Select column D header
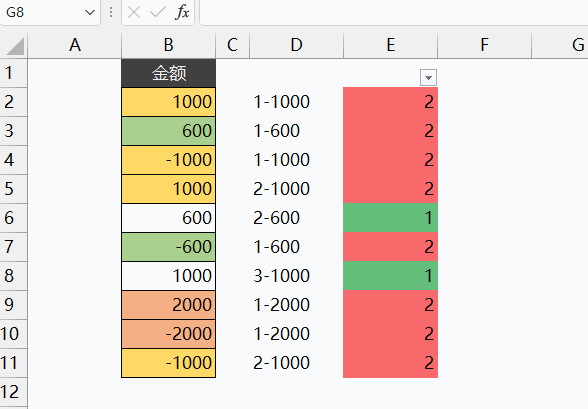This screenshot has width=588, height=409. (296, 45)
